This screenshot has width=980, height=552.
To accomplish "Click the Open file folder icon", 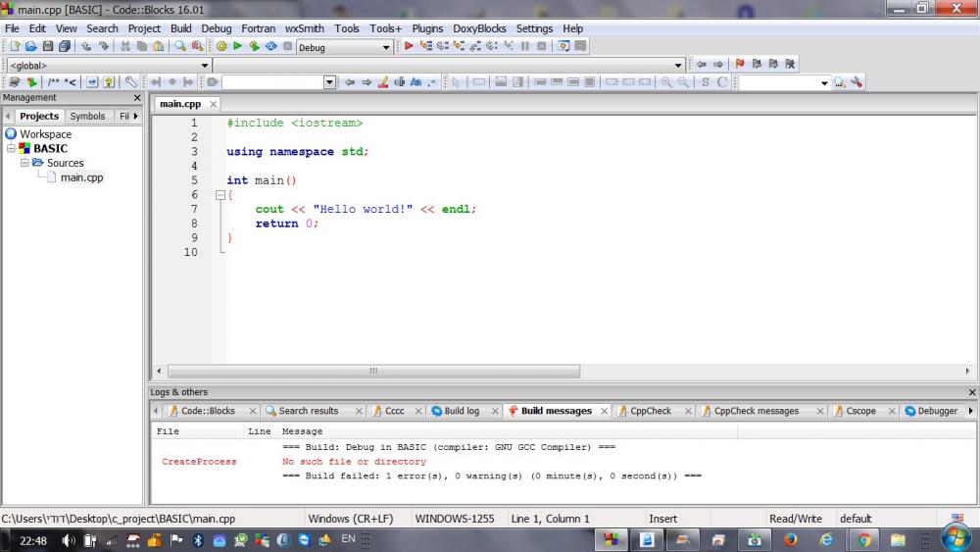I will (31, 46).
